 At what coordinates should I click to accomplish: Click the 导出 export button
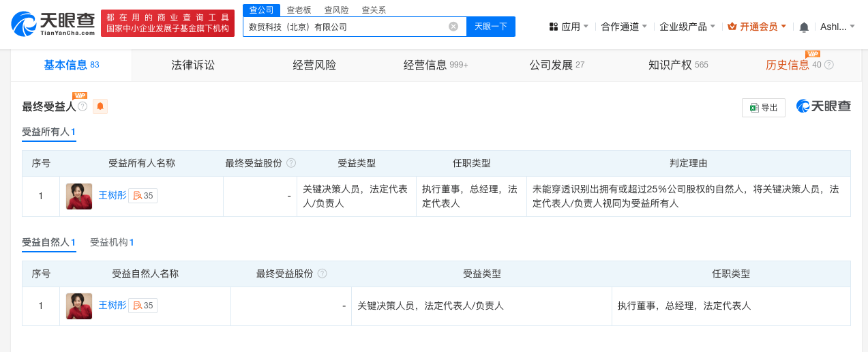coord(764,108)
